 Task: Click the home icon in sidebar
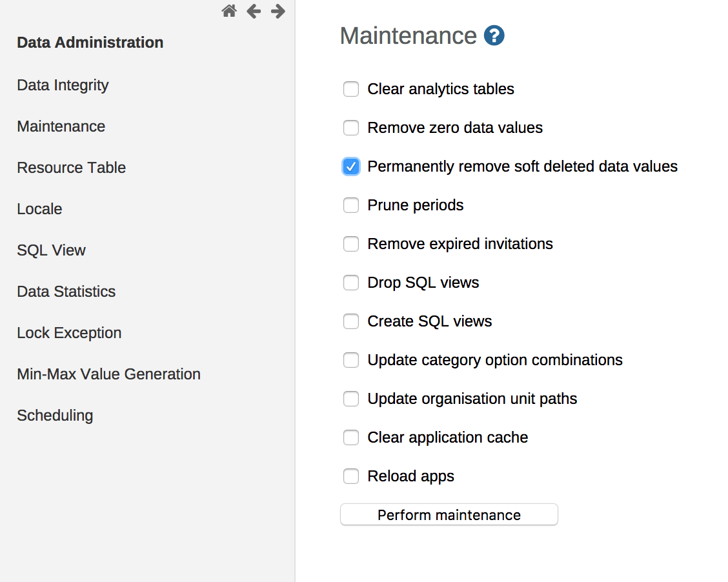point(229,11)
